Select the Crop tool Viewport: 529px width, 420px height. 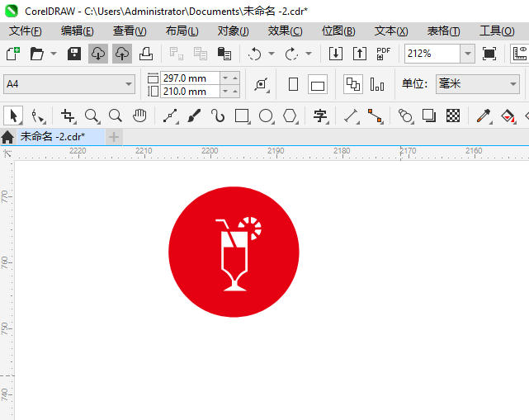coord(68,116)
